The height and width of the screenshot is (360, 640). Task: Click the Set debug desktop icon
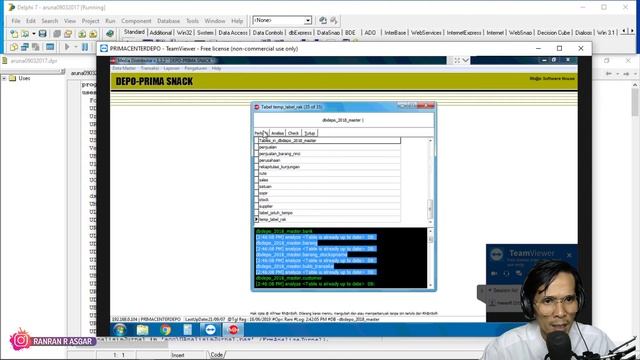point(334,20)
